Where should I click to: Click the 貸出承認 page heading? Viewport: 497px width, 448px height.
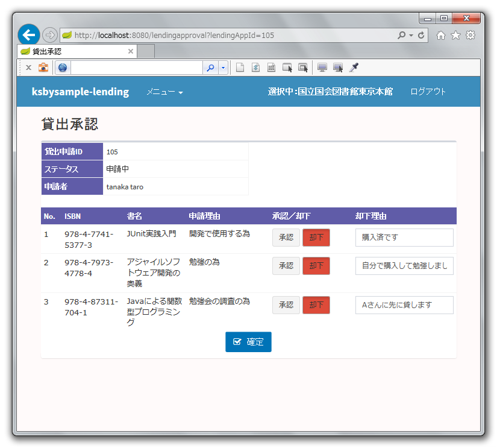70,124
